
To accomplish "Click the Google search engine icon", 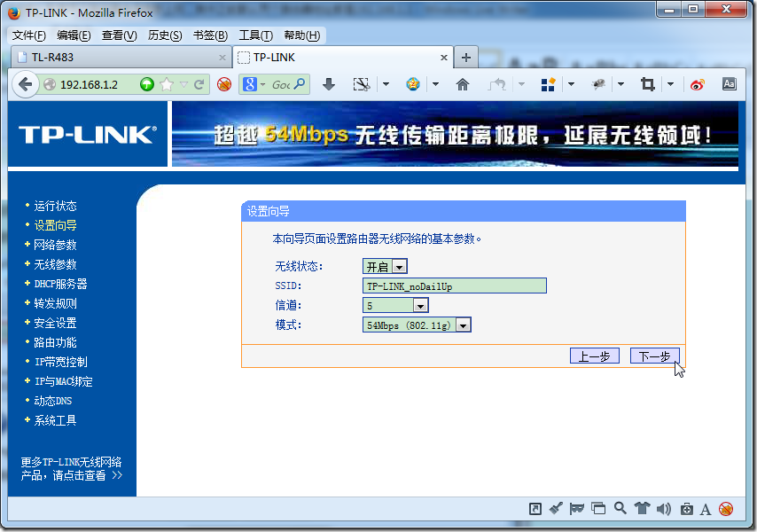I will tap(249, 84).
